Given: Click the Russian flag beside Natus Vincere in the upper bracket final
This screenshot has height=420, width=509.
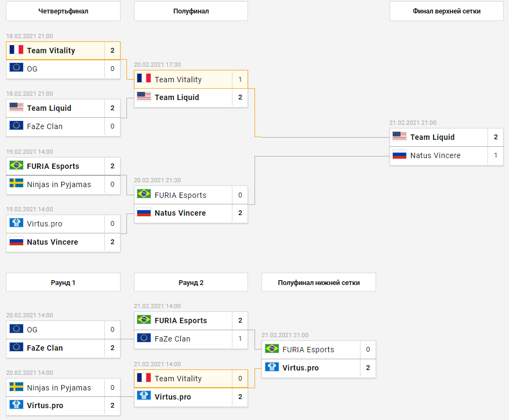Looking at the screenshot, I should tap(399, 155).
